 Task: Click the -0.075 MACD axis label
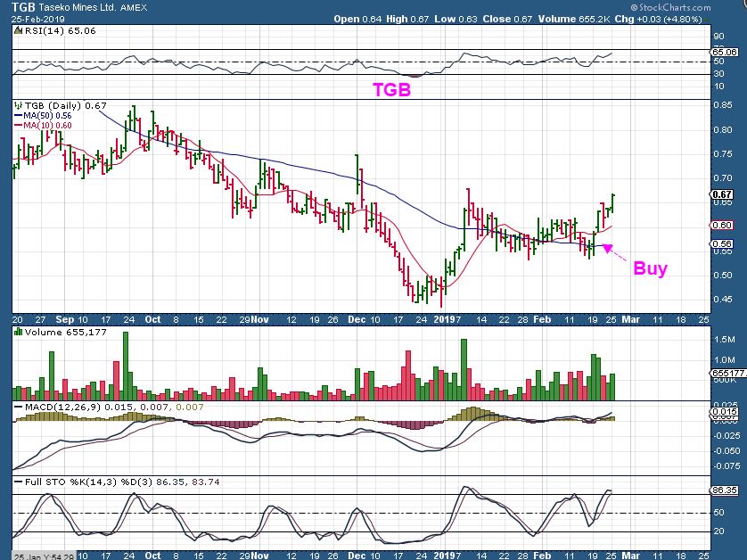(726, 466)
